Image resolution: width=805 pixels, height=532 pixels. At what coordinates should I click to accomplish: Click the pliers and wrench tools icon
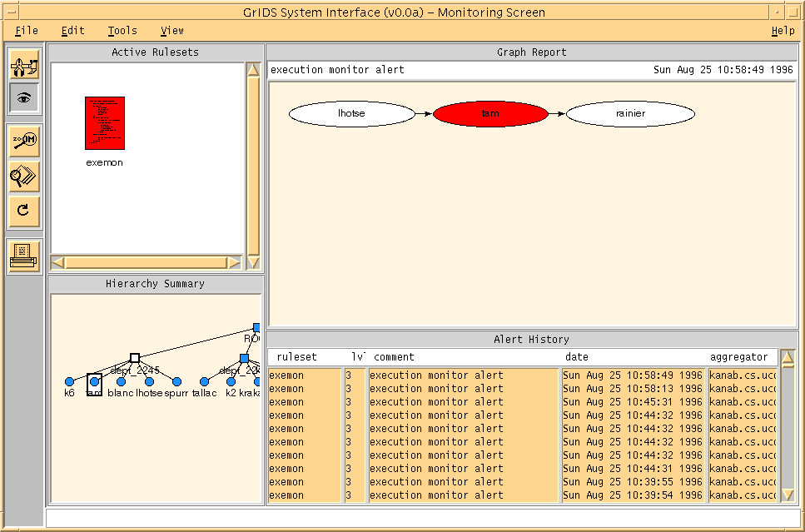click(24, 63)
